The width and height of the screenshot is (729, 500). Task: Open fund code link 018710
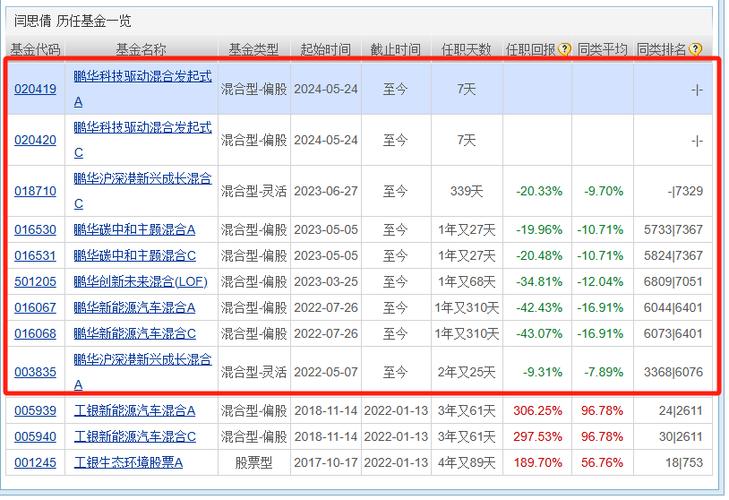click(35, 191)
